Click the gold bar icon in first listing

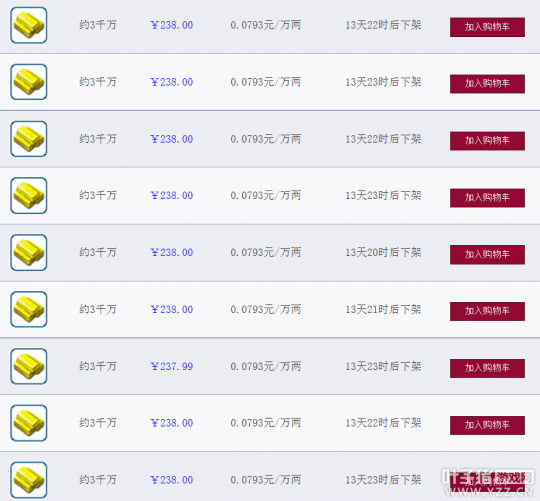click(29, 25)
